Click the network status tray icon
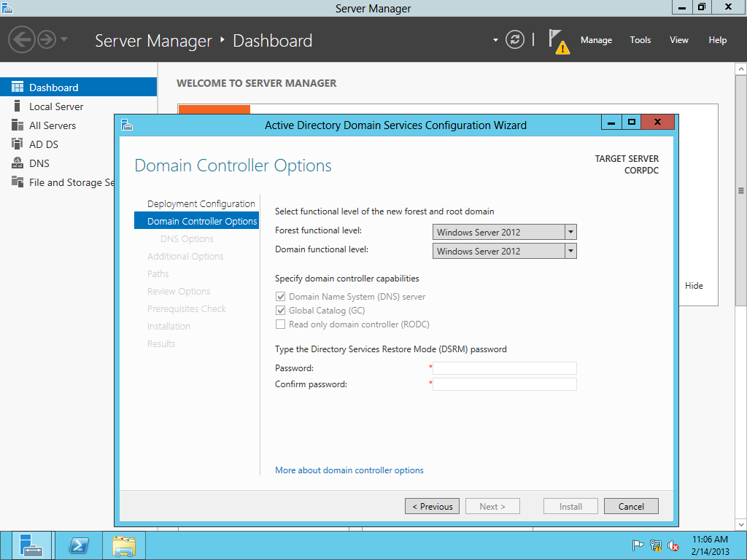 pyautogui.click(x=656, y=545)
